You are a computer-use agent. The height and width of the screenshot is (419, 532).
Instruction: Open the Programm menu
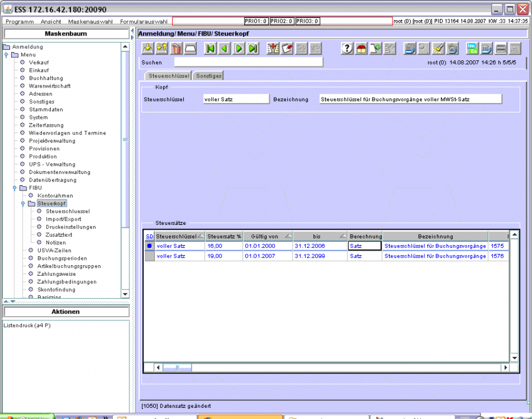(20, 21)
